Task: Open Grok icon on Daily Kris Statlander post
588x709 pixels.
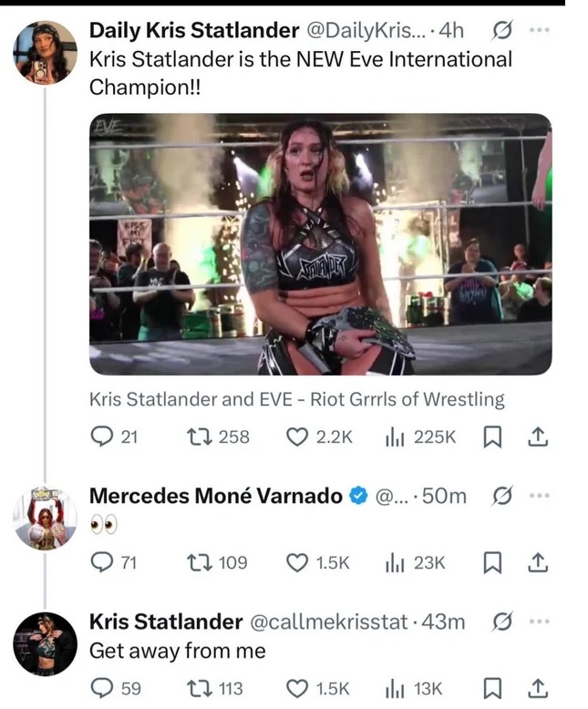Action: [x=500, y=31]
